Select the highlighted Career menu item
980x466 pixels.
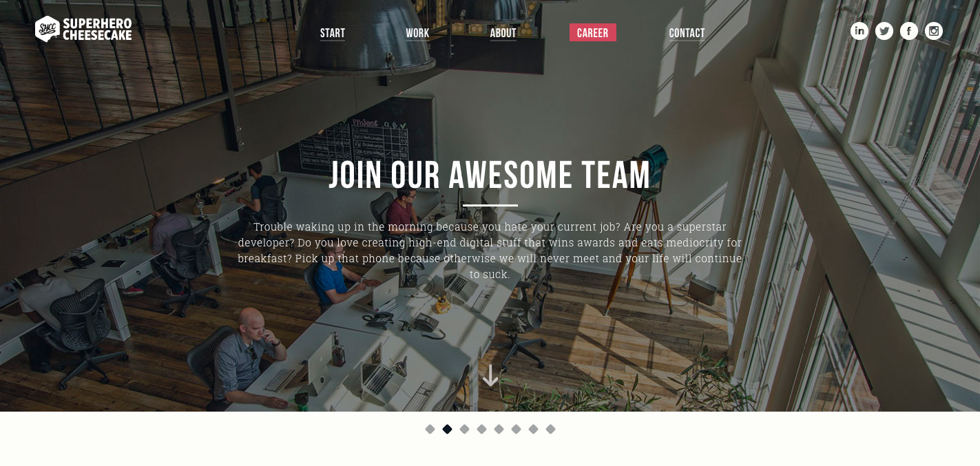593,32
